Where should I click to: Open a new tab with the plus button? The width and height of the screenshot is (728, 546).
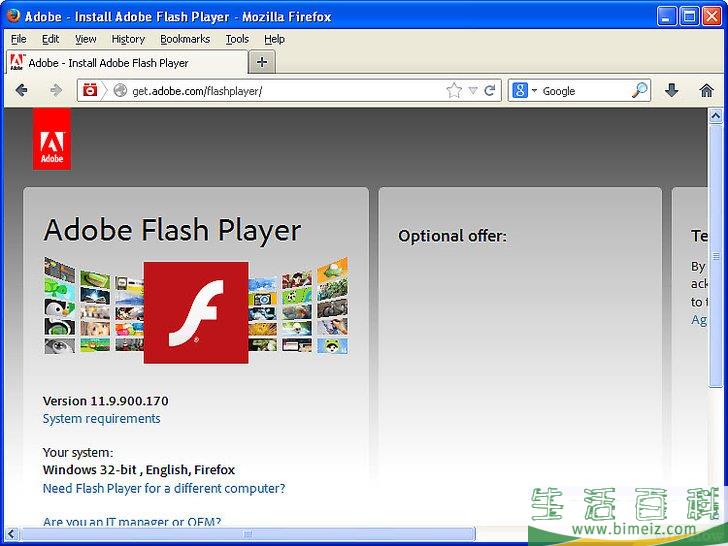pos(262,62)
